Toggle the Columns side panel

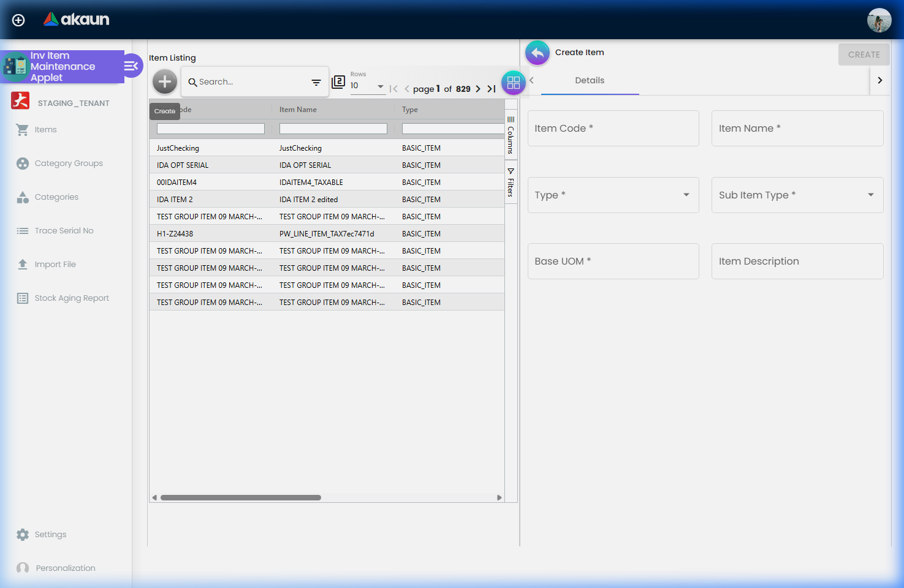(511, 136)
